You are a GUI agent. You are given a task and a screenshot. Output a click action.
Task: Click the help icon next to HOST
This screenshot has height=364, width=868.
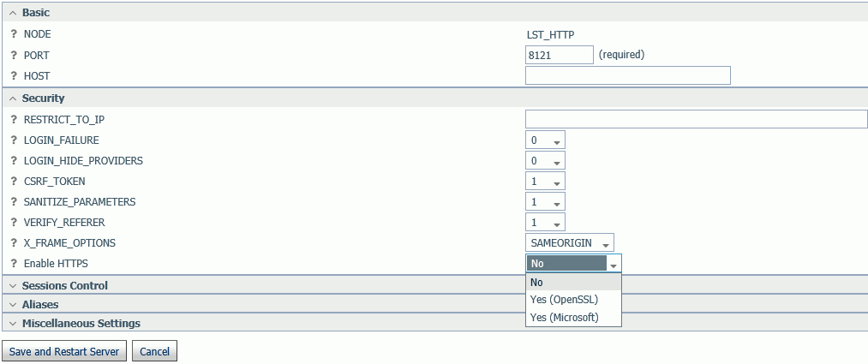pos(14,75)
